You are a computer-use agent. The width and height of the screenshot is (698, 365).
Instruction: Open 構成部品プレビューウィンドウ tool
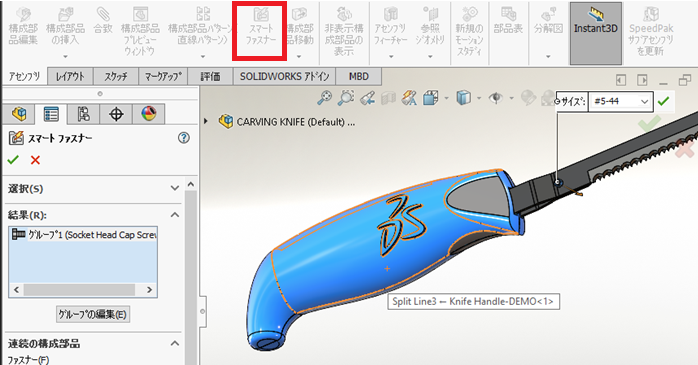[x=140, y=31]
